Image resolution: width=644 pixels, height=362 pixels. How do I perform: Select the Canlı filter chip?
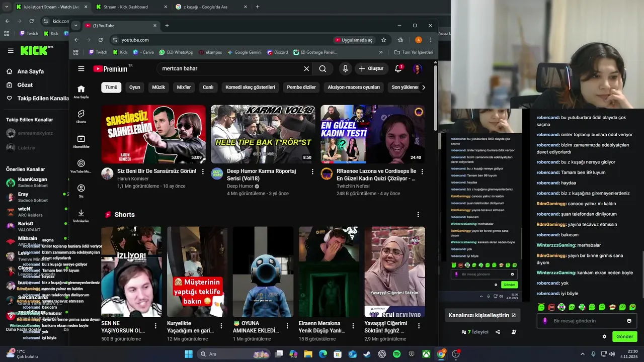tap(208, 87)
